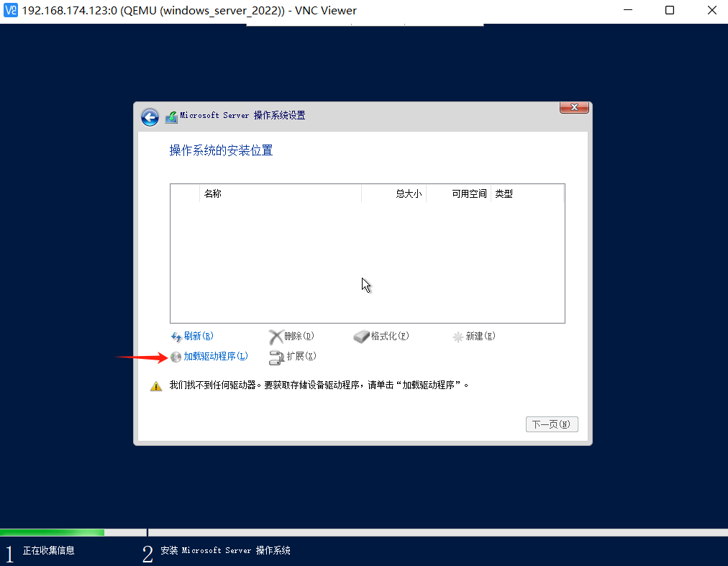Click the Delete (删除) X icon
This screenshot has height=566, width=728.
(276, 337)
